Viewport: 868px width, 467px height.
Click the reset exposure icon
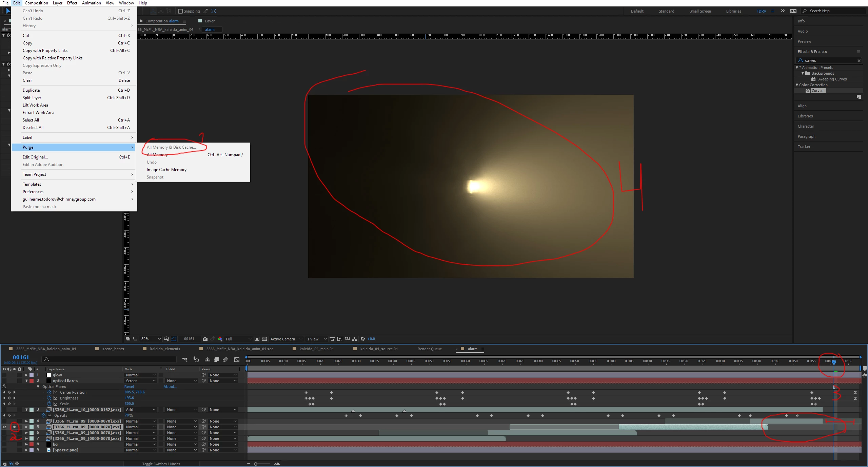[363, 339]
